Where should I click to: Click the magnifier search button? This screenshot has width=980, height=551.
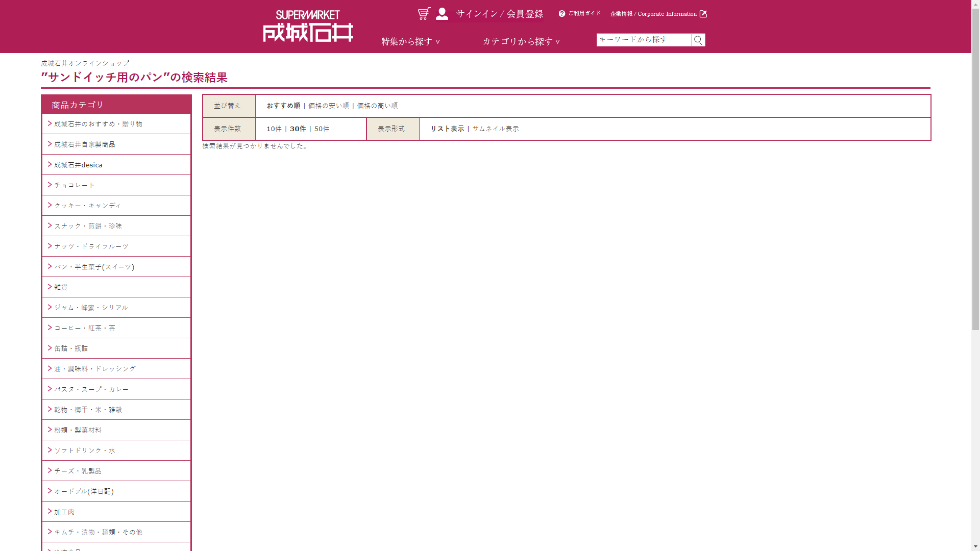coord(698,40)
